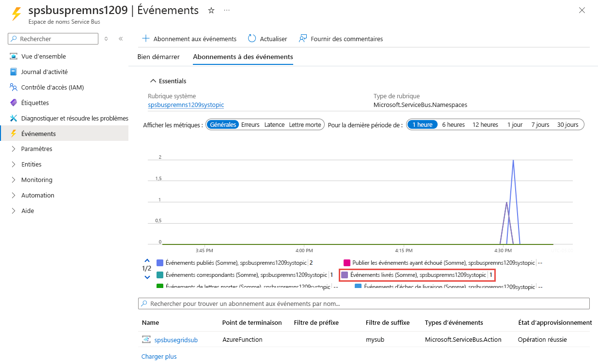This screenshot has width=598, height=364.
Task: Click Charger plus to load more
Action: point(159,356)
